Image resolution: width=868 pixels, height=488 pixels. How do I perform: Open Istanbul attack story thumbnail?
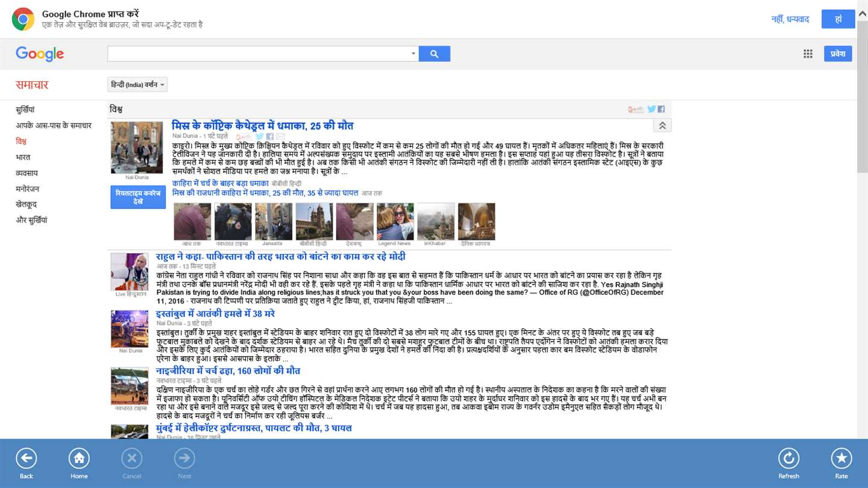point(130,329)
